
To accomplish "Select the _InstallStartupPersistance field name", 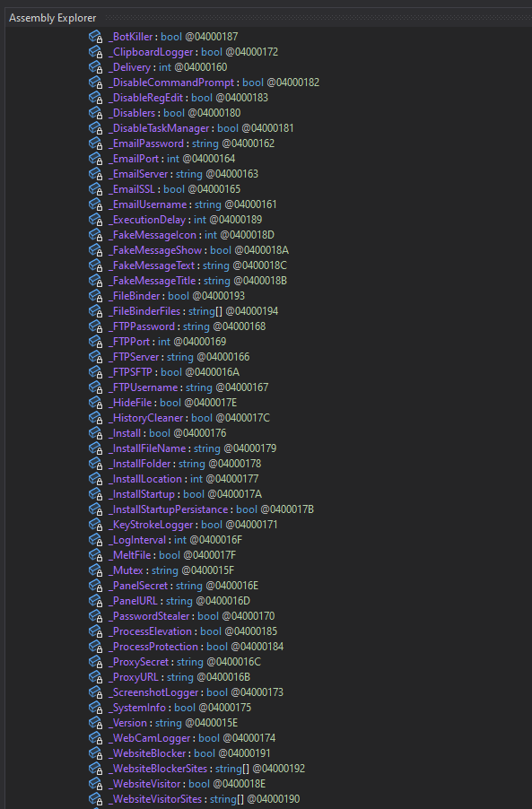I will pyautogui.click(x=169, y=509).
